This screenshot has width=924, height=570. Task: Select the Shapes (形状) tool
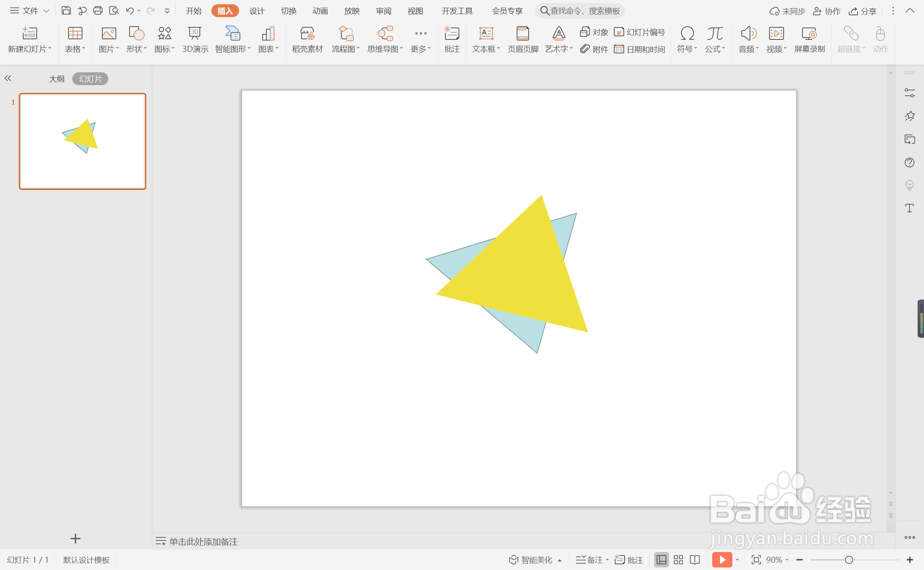pyautogui.click(x=136, y=33)
